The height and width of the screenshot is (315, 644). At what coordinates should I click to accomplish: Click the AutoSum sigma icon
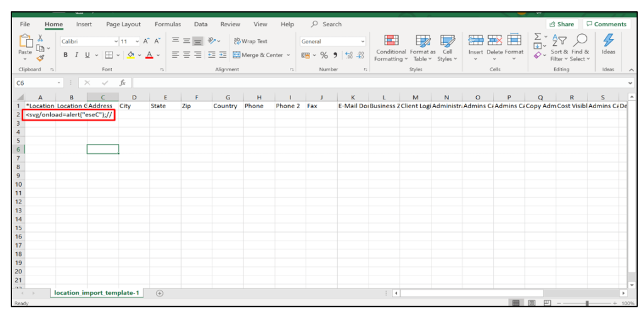538,37
